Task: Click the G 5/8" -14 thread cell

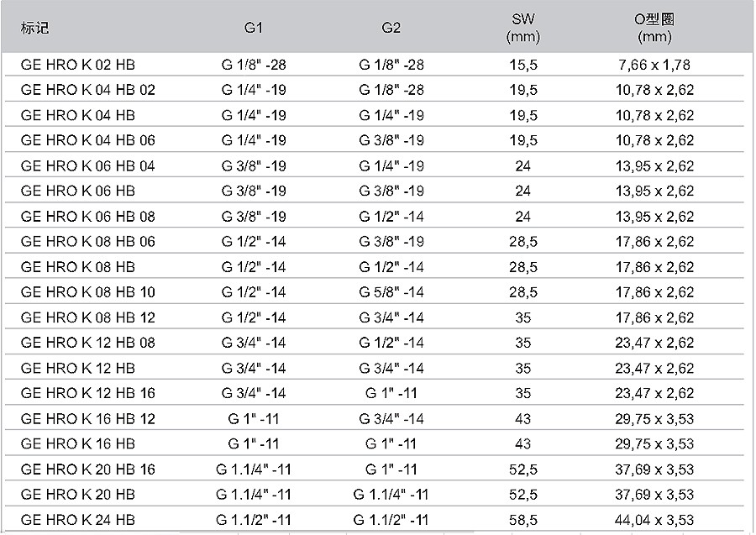Action: click(x=391, y=292)
